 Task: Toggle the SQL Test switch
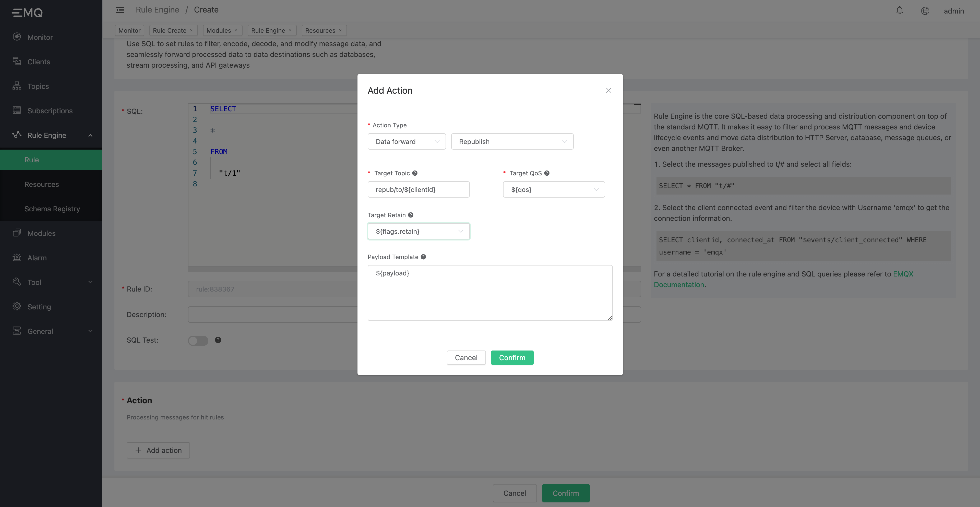pos(198,340)
